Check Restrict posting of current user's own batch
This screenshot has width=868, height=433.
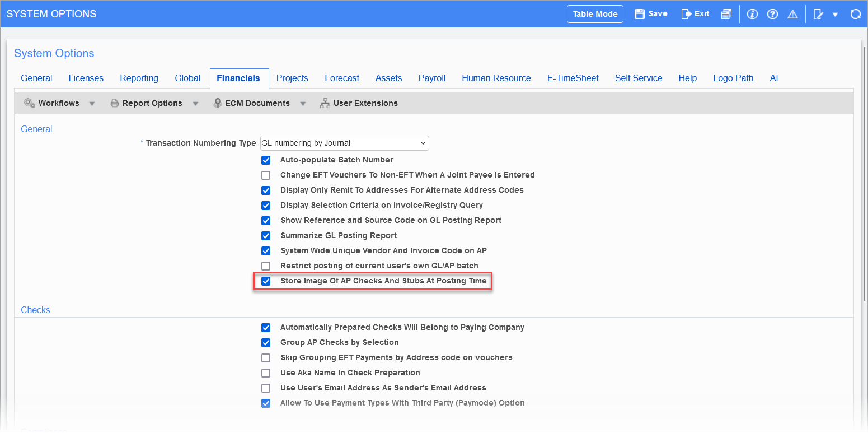pyautogui.click(x=266, y=266)
